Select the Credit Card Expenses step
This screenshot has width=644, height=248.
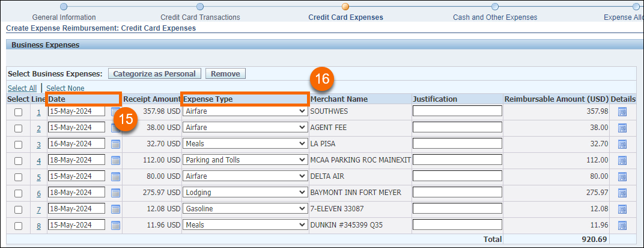(x=345, y=17)
